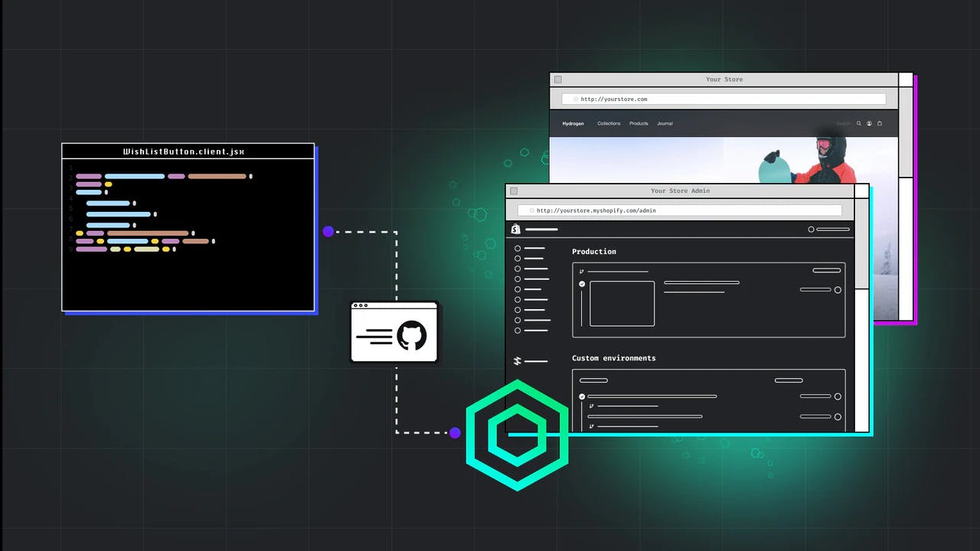Screen dimensions: 980x551
Task: Open Collections in the store navigation
Action: (609, 123)
